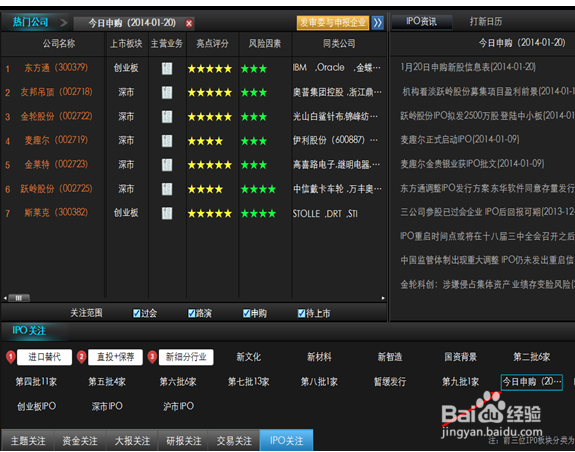This screenshot has width=575, height=452.
Task: Open 斯莱克 main business document icon
Action: 167,213
